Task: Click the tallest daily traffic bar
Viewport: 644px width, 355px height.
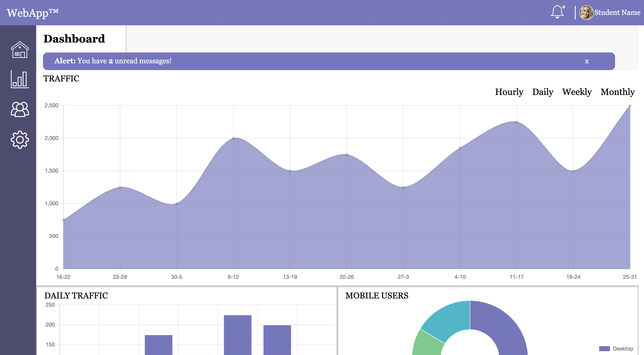Action: (237, 335)
